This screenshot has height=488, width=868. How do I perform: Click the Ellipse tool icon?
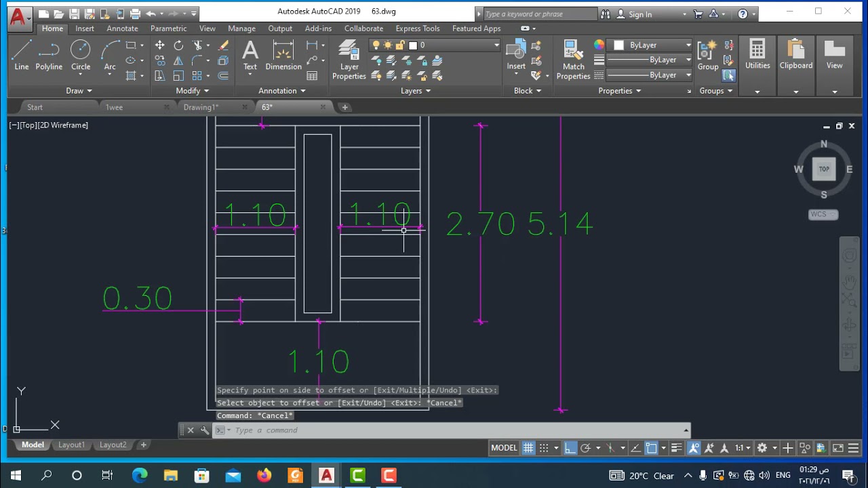coord(131,60)
